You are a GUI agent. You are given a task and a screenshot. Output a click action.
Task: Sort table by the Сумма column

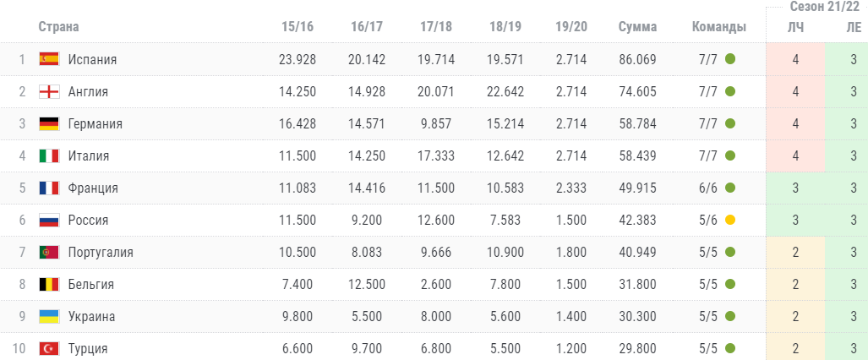[637, 27]
